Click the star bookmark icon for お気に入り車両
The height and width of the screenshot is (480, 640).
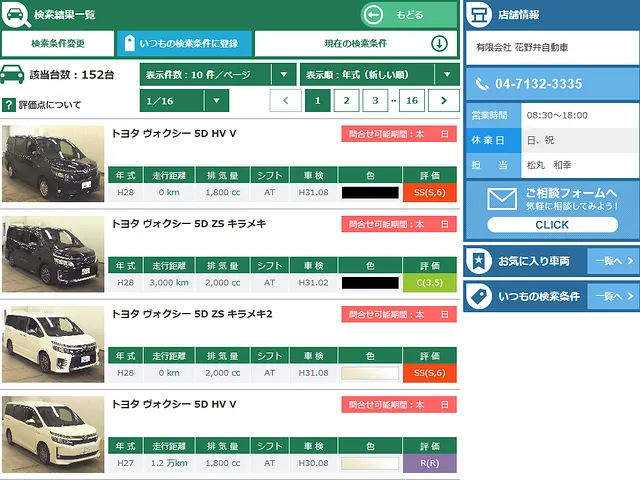[479, 260]
